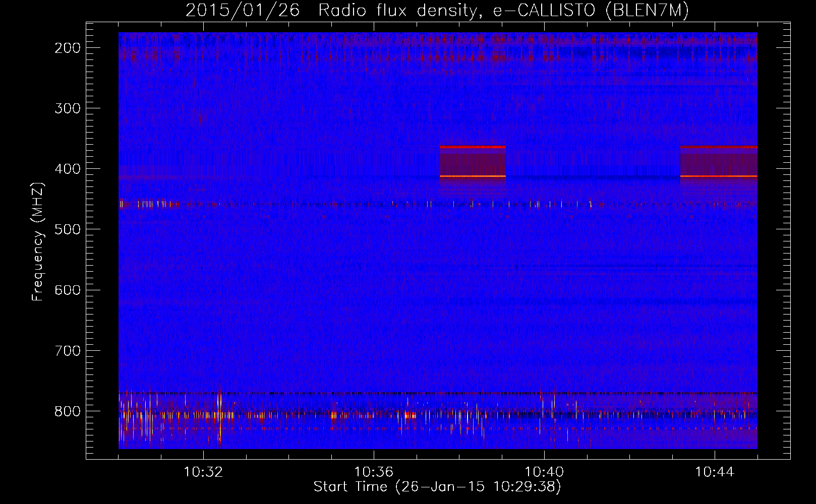Viewport: 816px width, 504px height.
Task: Click the 700 MHz tick label
Action: [67, 350]
